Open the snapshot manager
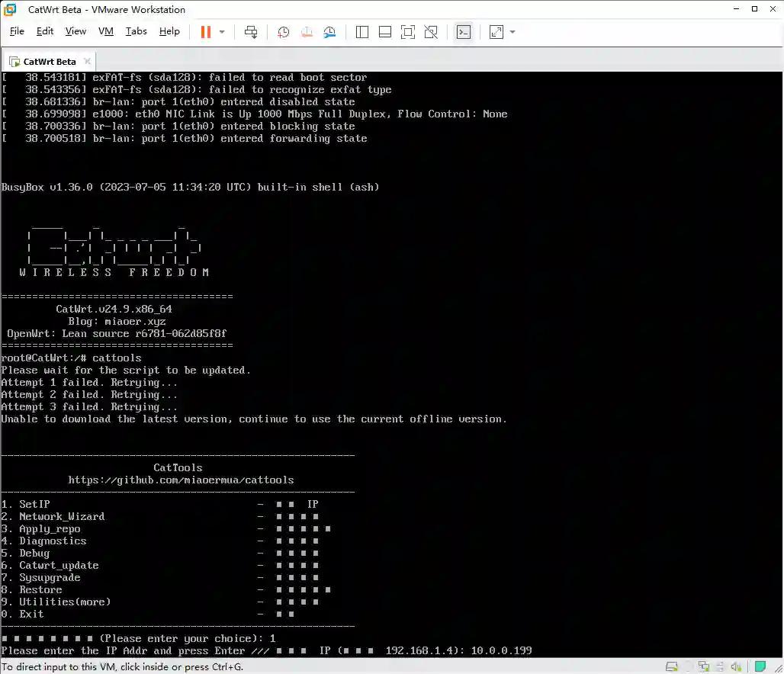This screenshot has width=784, height=674. tap(329, 32)
